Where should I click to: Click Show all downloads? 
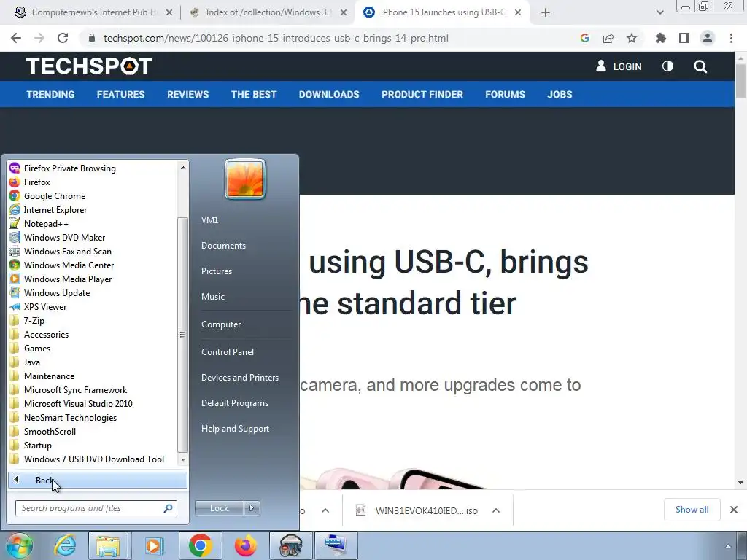(x=692, y=510)
